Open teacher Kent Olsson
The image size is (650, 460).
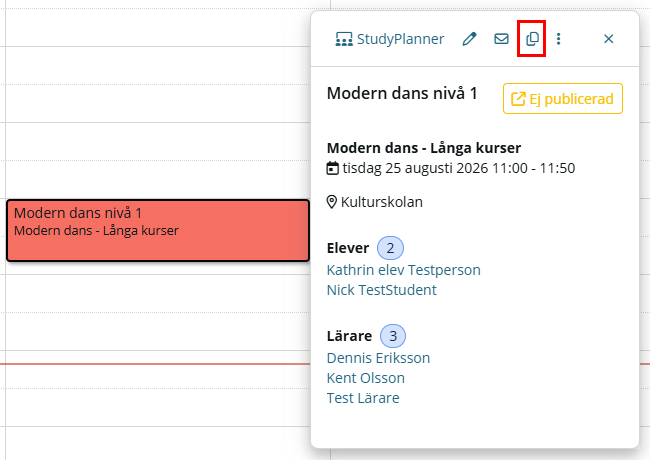click(x=365, y=378)
